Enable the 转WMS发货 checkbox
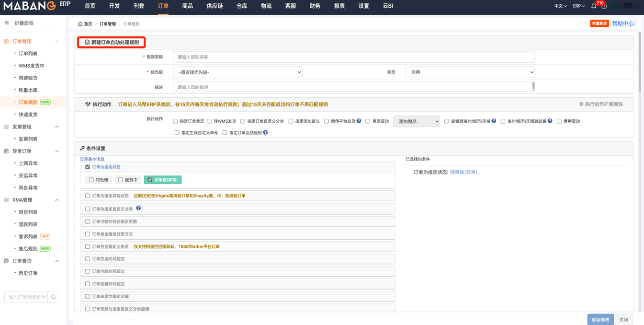Viewport: 644px width, 325px height. (x=209, y=121)
